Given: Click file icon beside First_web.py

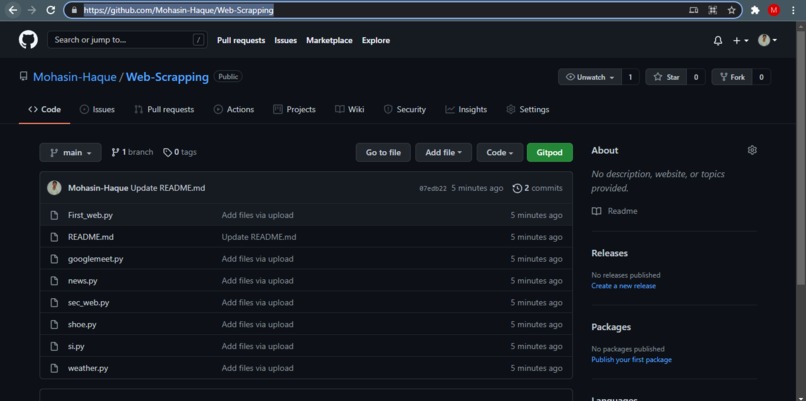Looking at the screenshot, I should (54, 215).
